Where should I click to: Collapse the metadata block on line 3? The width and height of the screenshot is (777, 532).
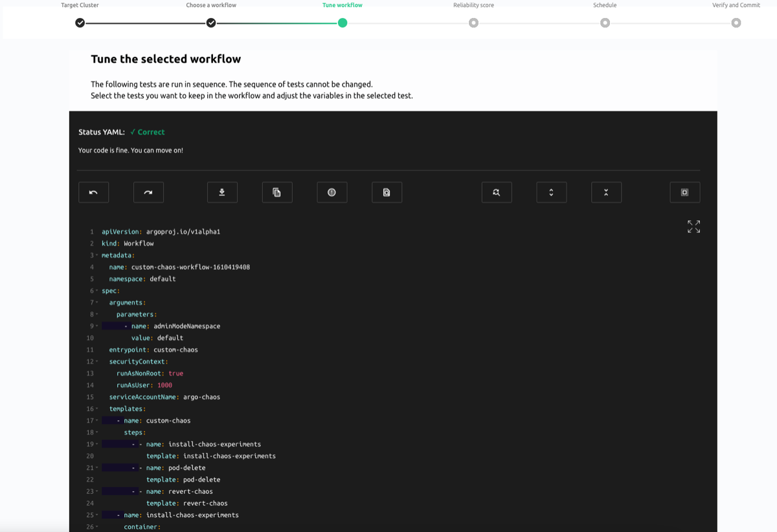97,256
